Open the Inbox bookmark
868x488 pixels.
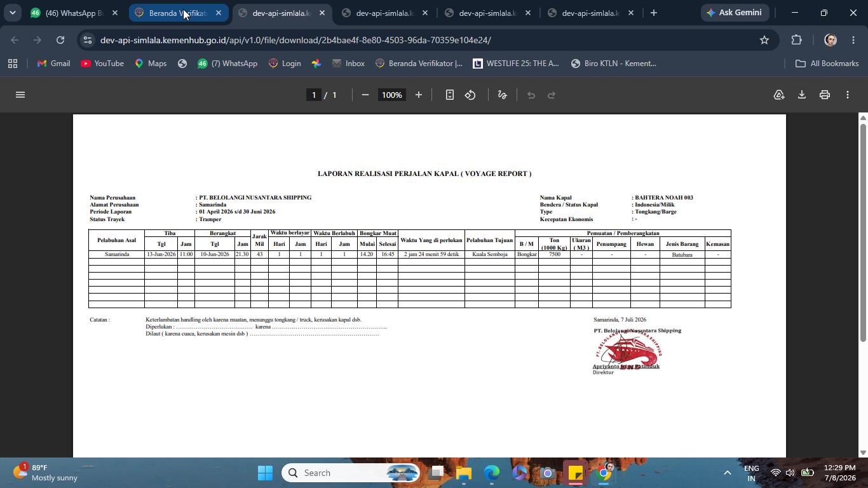pyautogui.click(x=348, y=64)
